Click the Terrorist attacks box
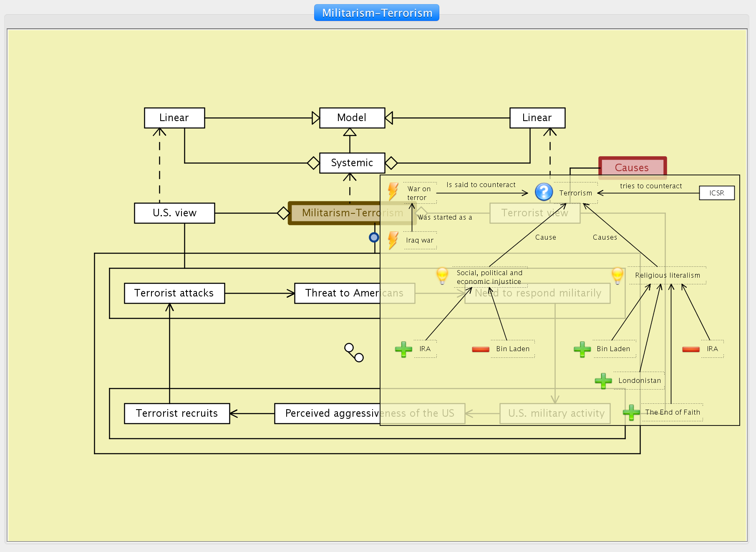This screenshot has height=552, width=756. (174, 293)
